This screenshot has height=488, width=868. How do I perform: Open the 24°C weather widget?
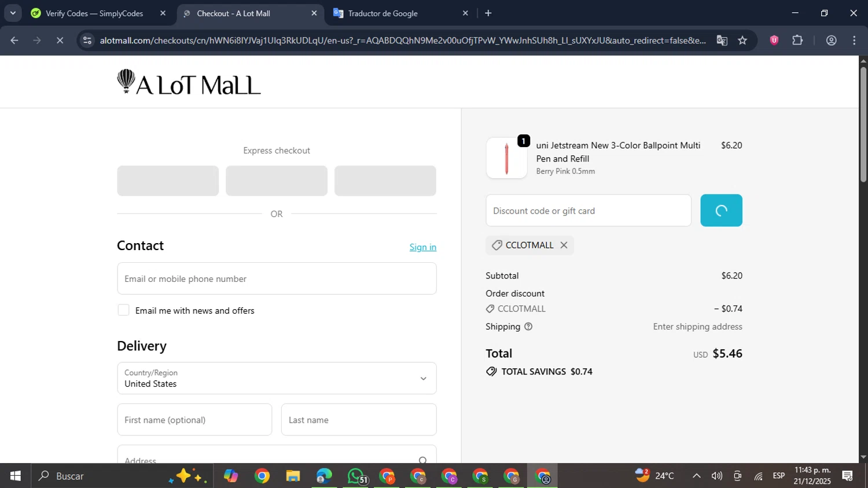coord(654,476)
